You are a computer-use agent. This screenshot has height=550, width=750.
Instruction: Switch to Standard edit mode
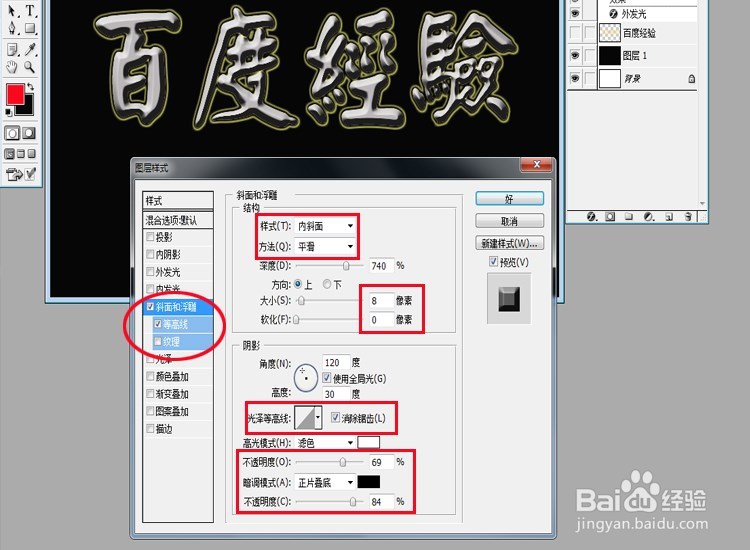pos(12,133)
